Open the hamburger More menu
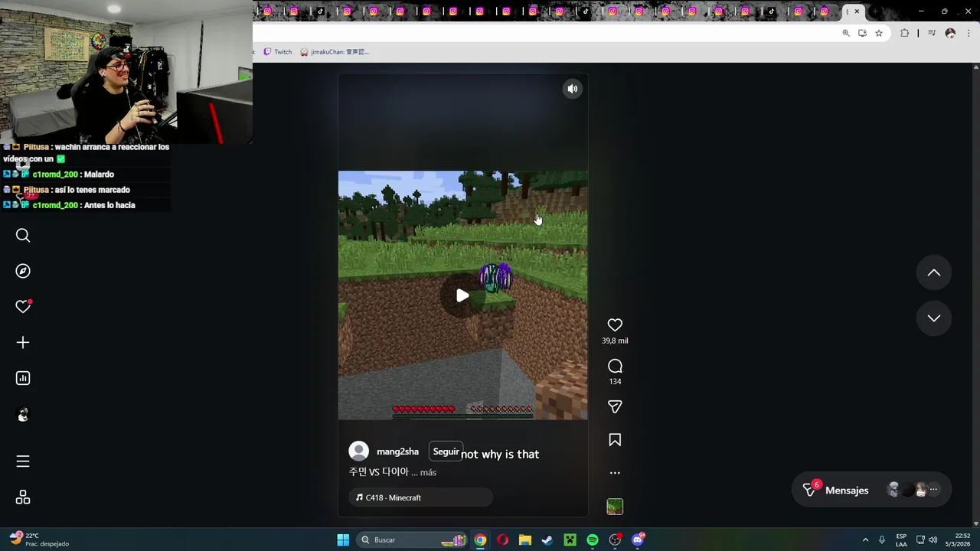Screen dimensions: 980x551 pyautogui.click(x=23, y=461)
